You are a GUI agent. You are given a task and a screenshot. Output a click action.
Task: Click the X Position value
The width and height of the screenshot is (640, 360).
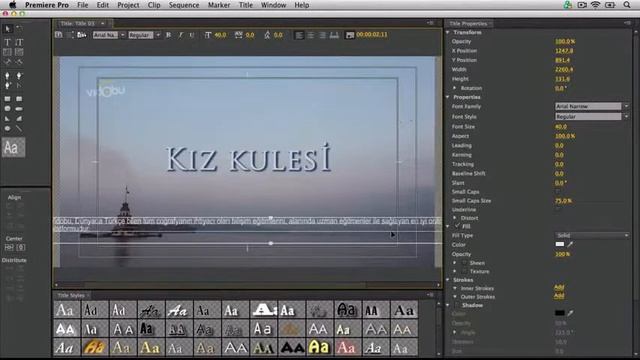[564, 51]
